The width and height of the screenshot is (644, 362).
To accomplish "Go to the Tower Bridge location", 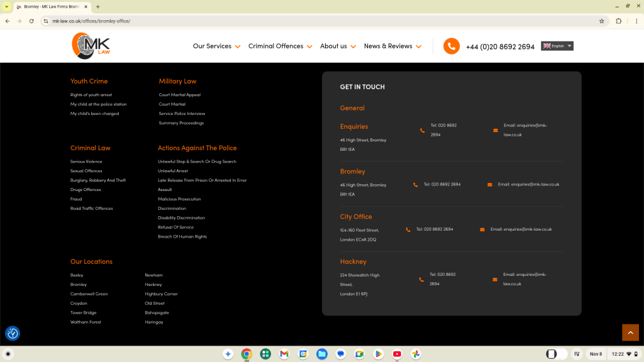I will pyautogui.click(x=83, y=312).
